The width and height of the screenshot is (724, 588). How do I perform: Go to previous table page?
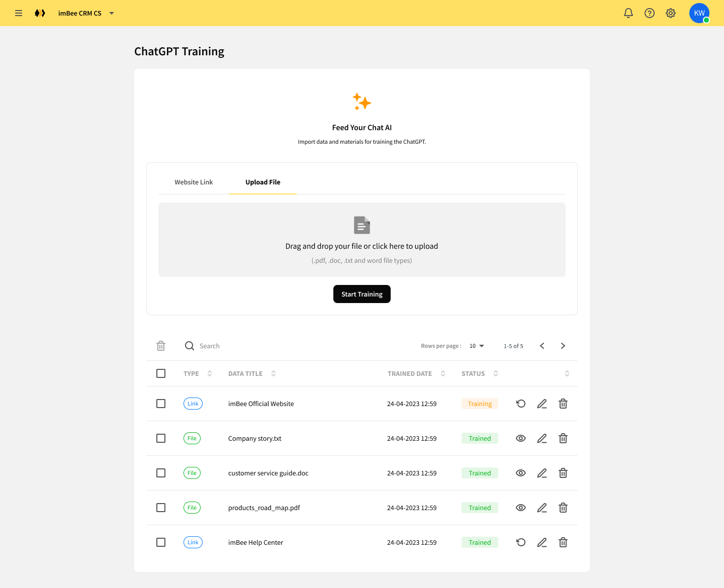(x=542, y=346)
